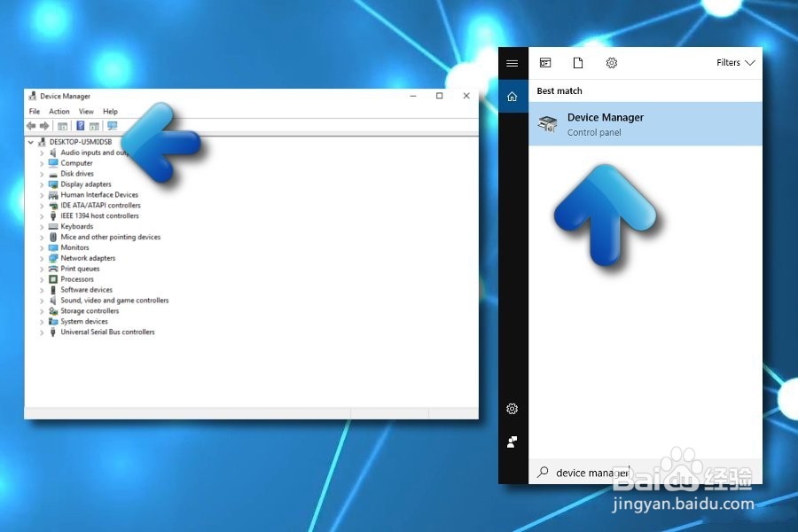
Task: Select the Computer category monitor icon
Action: click(x=53, y=163)
